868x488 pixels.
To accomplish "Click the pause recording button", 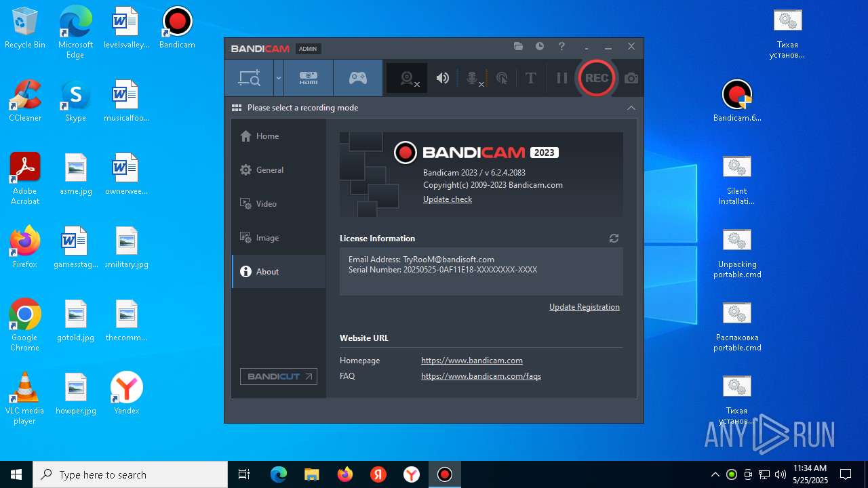I will pos(562,78).
